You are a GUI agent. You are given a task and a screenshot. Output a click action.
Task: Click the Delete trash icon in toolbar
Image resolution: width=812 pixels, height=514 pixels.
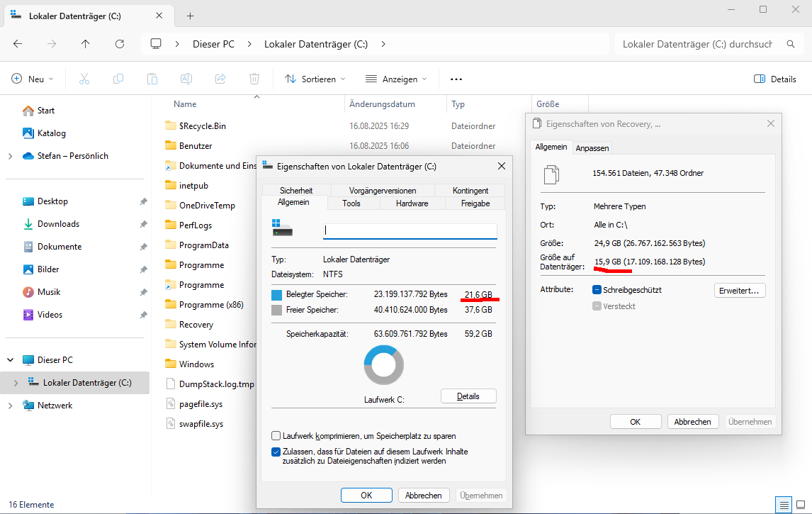pyautogui.click(x=254, y=79)
